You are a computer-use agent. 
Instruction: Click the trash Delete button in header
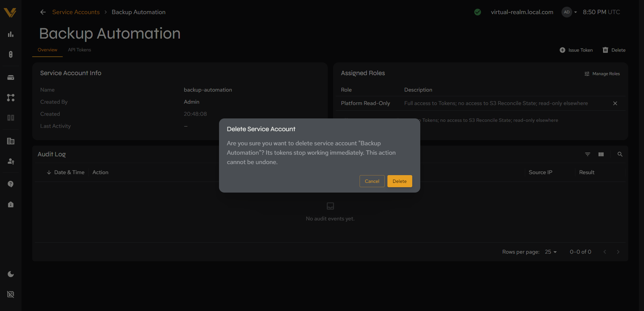coord(614,50)
